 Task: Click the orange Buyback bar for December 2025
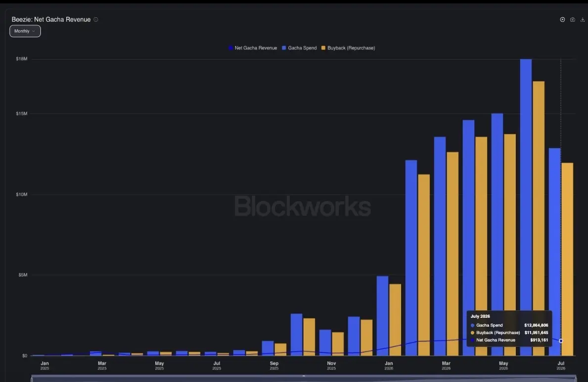pos(367,338)
